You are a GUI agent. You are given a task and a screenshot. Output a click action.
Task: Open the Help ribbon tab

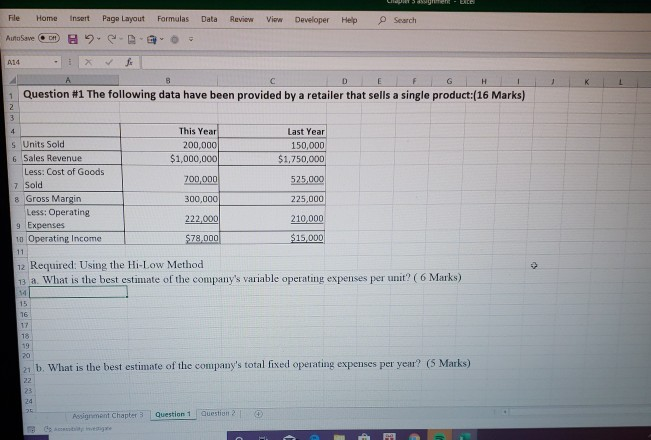coord(349,20)
